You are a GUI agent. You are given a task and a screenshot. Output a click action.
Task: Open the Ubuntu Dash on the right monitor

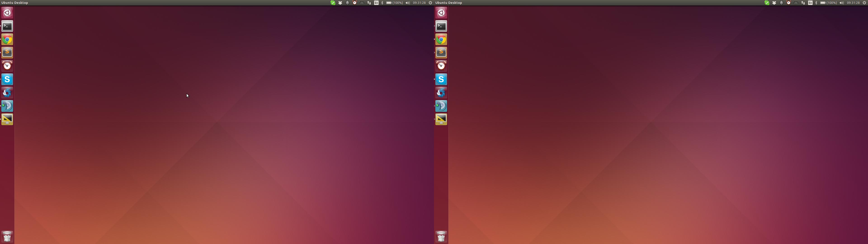coord(441,13)
